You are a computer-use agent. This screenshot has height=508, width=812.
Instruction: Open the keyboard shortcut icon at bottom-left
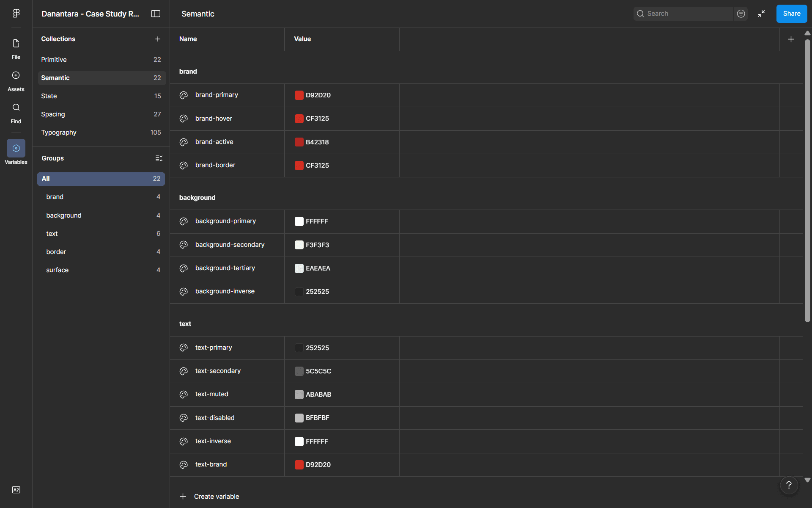coord(16,490)
